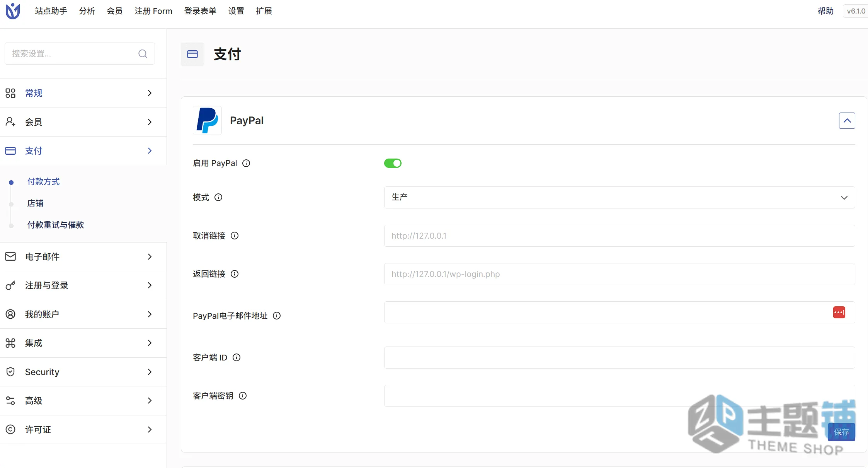Click the 搜索设置 search field
Screen dimensions: 868x468
[80, 54]
